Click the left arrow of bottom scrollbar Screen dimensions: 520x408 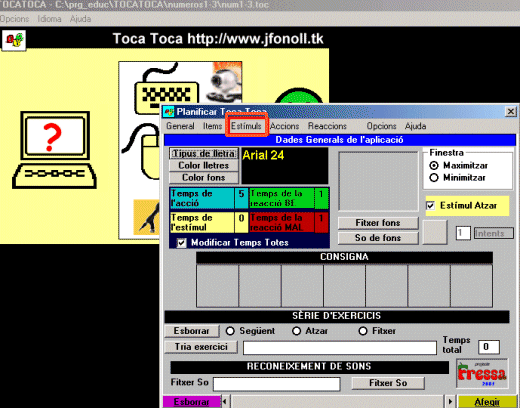tap(225, 402)
